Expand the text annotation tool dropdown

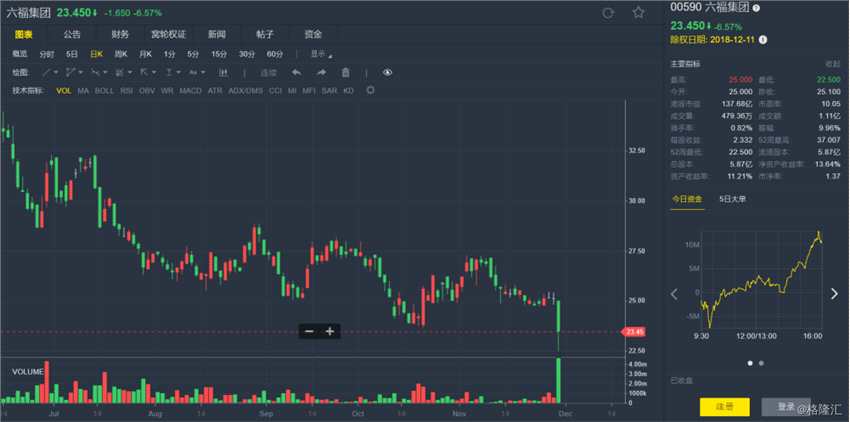pyautogui.click(x=203, y=72)
